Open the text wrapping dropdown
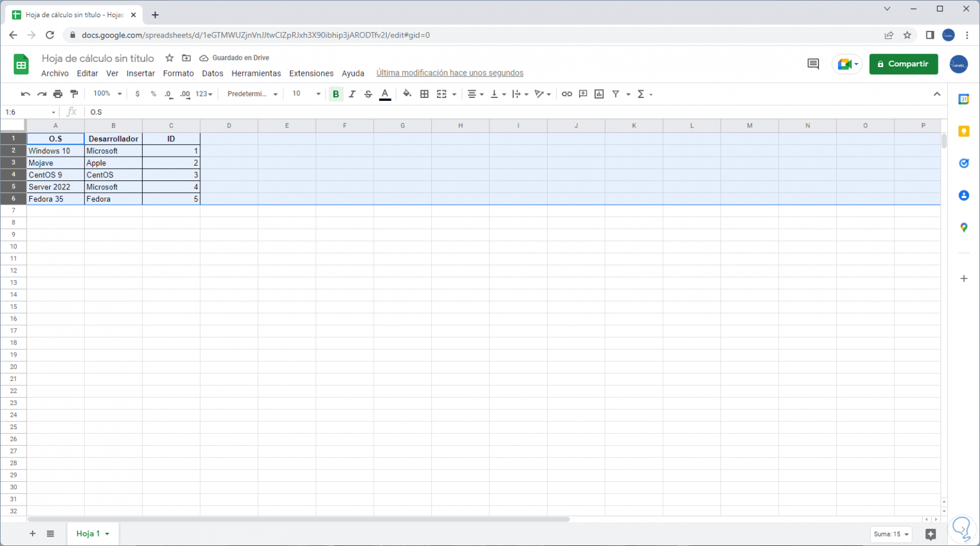 click(520, 94)
